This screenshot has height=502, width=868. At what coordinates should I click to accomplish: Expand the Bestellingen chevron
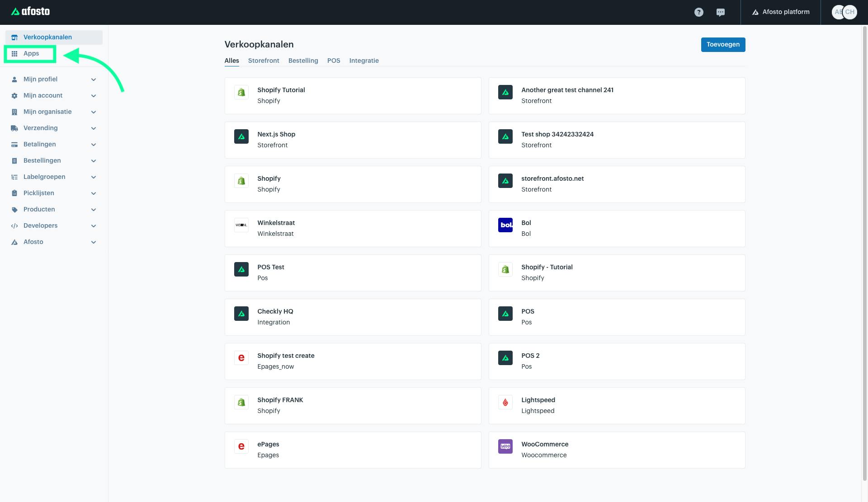click(94, 161)
